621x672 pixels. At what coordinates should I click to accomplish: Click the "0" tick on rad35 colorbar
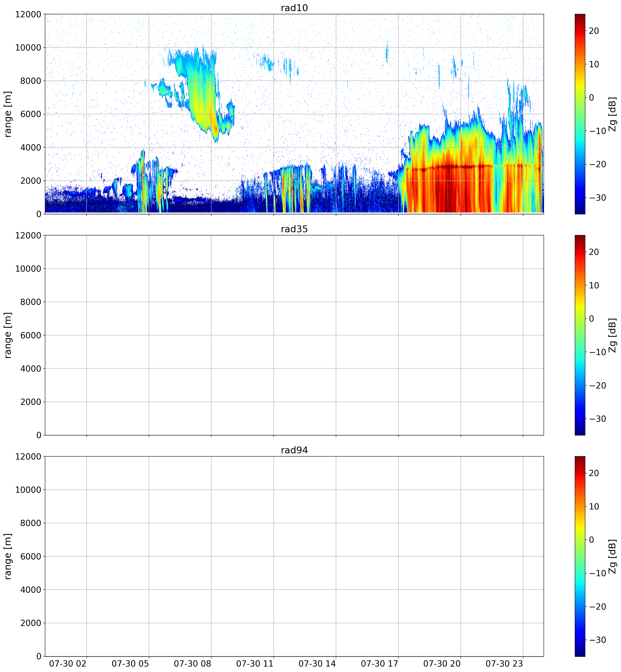[x=592, y=318]
